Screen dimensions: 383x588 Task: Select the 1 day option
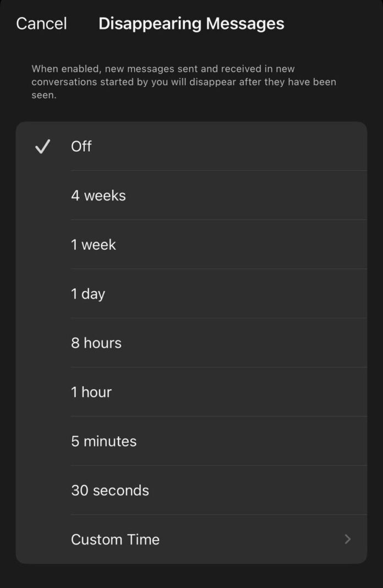point(88,294)
